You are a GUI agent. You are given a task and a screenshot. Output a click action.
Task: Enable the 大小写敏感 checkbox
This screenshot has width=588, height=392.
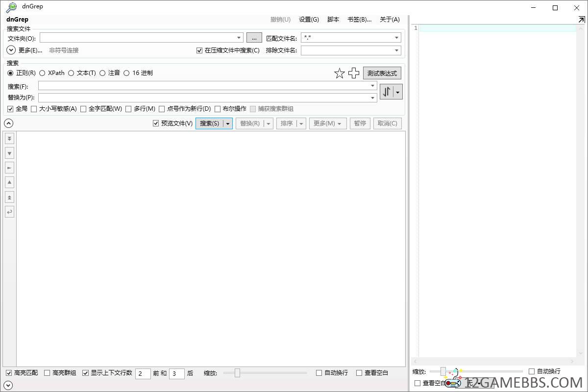34,109
